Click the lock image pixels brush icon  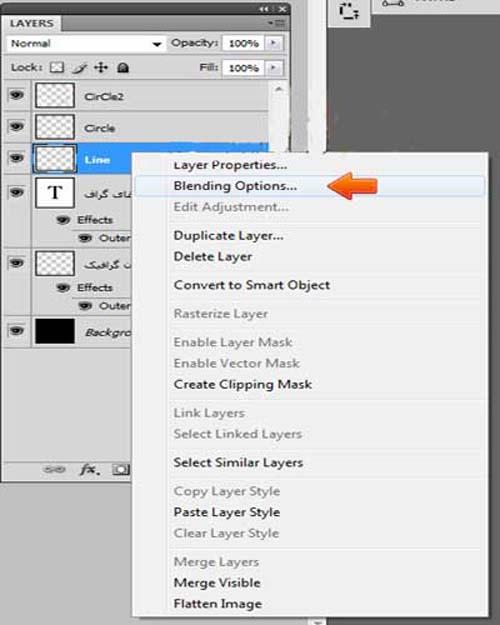pyautogui.click(x=80, y=68)
